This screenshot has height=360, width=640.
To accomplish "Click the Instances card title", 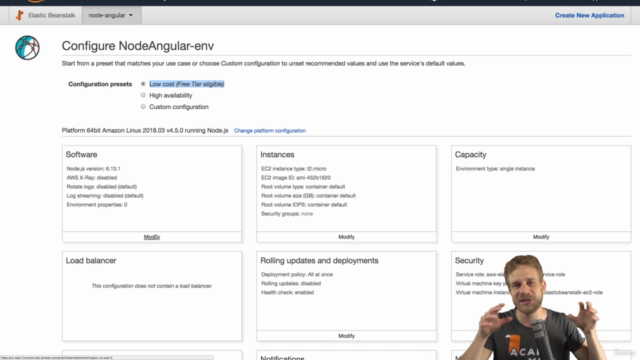I will (277, 155).
